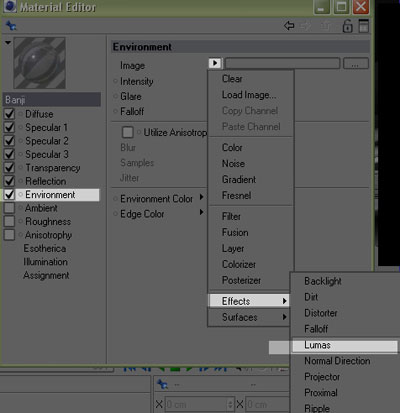Collapse the preview with the triangle arrow
This screenshot has height=413, width=400.
coord(8,43)
